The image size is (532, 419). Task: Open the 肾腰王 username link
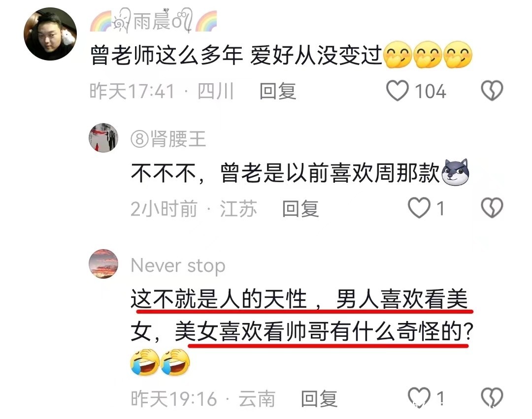(168, 139)
